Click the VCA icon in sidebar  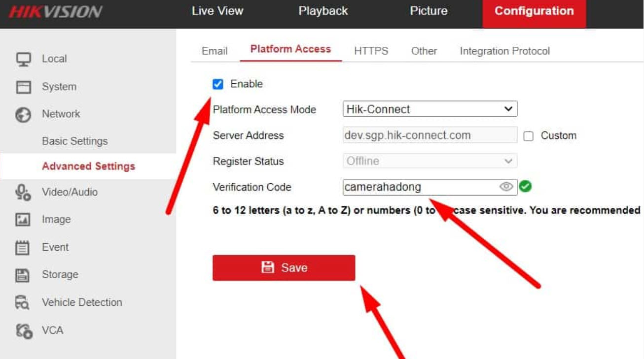24,330
